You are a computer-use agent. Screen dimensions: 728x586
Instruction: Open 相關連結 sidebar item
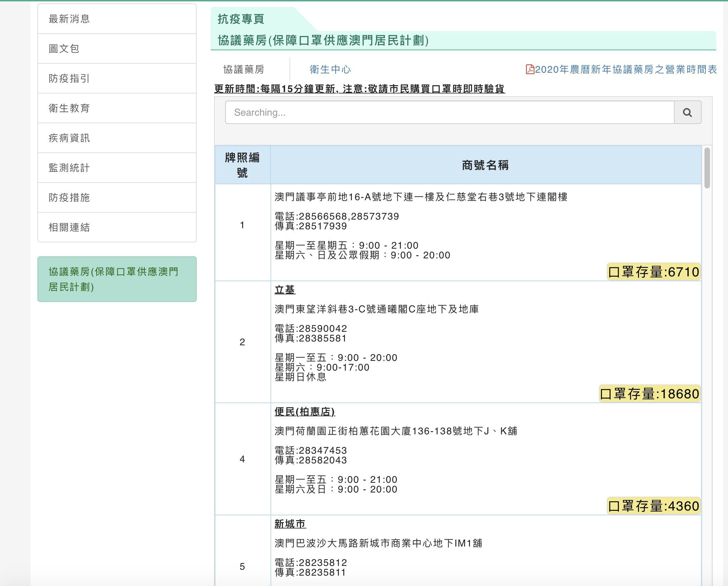(117, 227)
